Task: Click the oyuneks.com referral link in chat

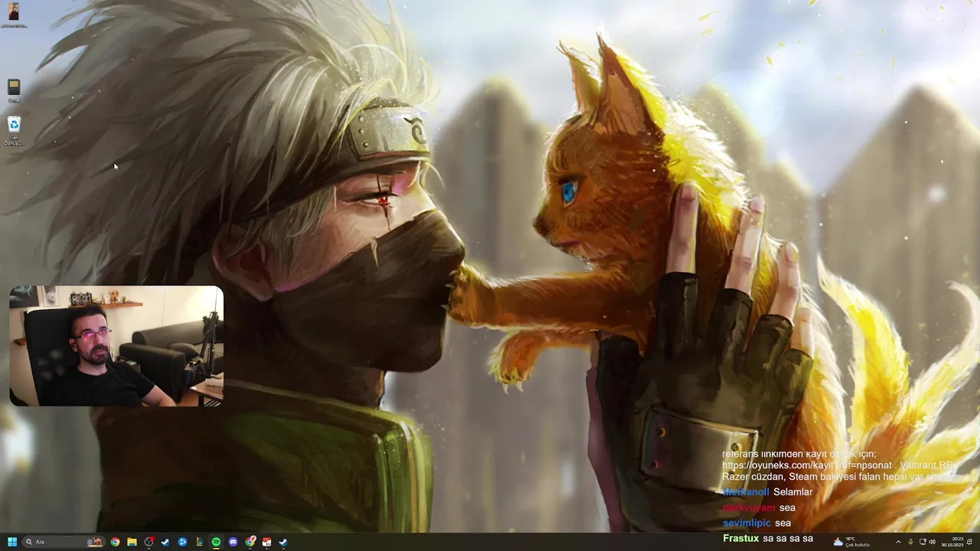Action: pos(807,465)
